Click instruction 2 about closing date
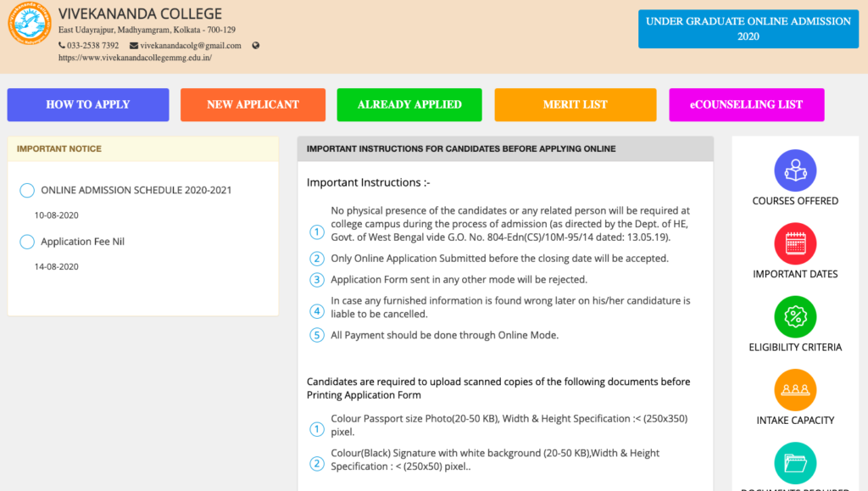 coord(499,259)
